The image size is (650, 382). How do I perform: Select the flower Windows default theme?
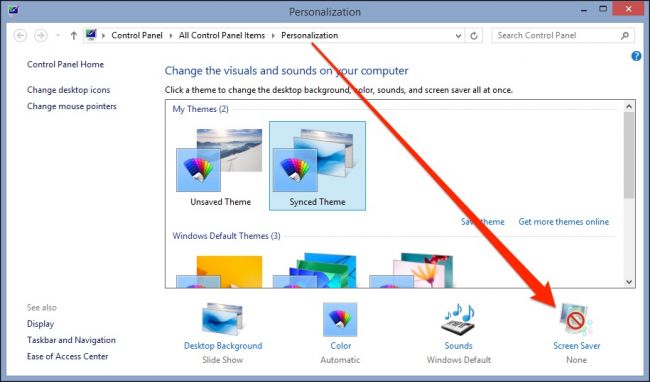tap(412, 271)
